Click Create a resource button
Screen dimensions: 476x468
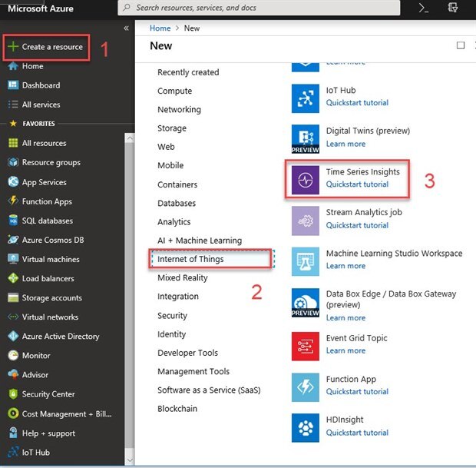click(x=45, y=47)
